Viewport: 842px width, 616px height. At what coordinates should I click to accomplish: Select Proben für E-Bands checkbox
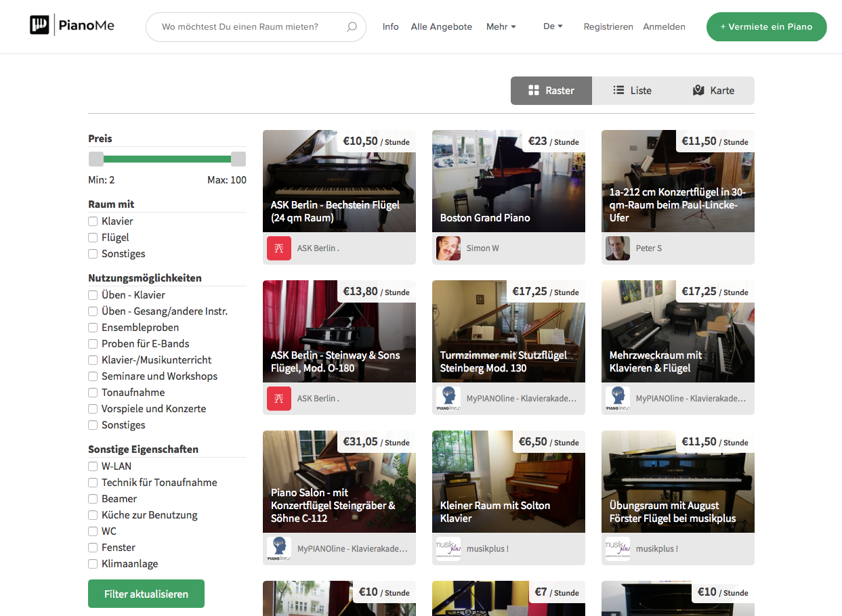click(93, 344)
